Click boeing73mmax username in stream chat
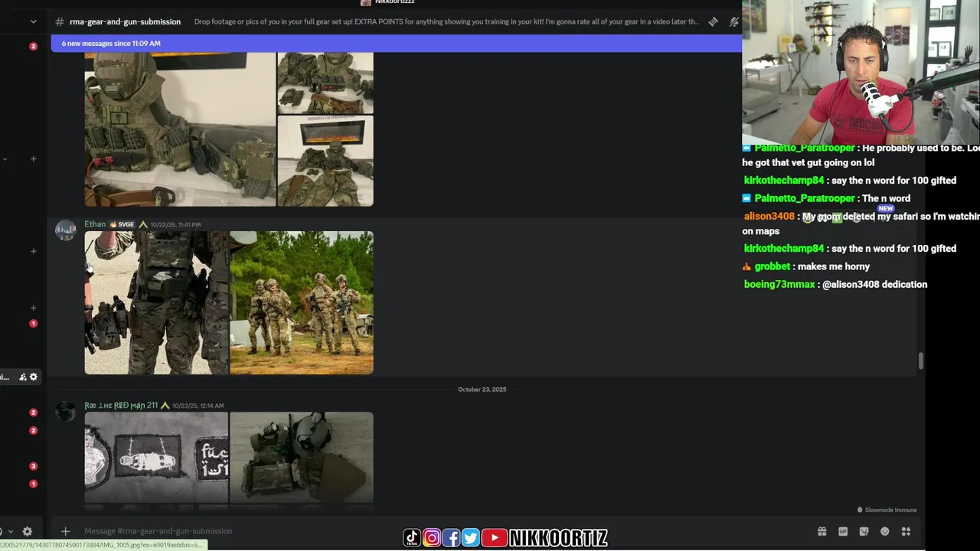This screenshot has height=551, width=980. (x=779, y=285)
